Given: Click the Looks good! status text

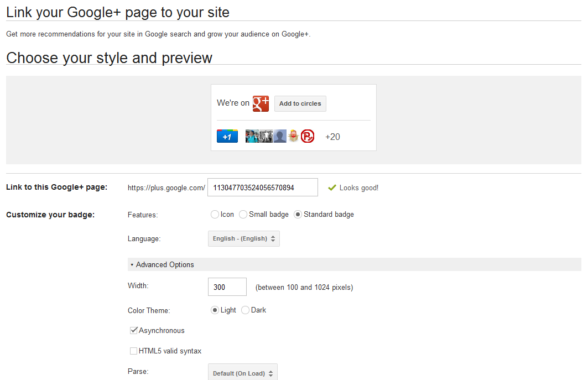Looking at the screenshot, I should click(x=359, y=188).
